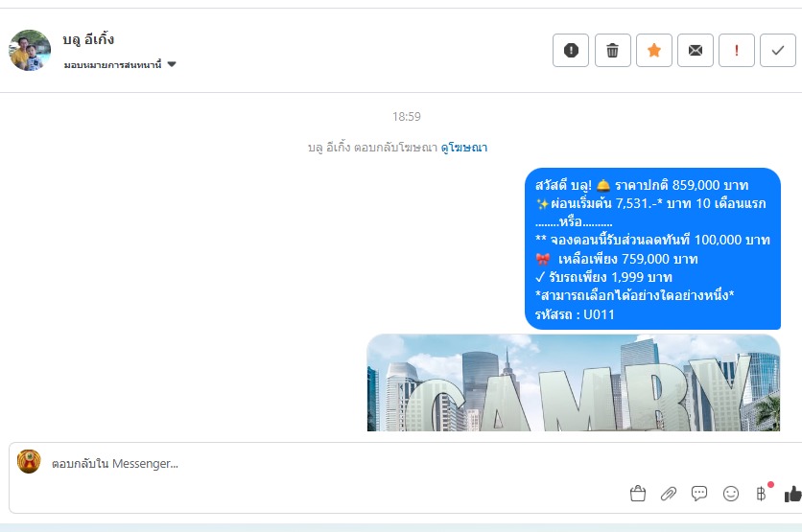Image resolution: width=802 pixels, height=532 pixels.
Task: Attach a file with the paperclip icon
Action: pos(669,493)
